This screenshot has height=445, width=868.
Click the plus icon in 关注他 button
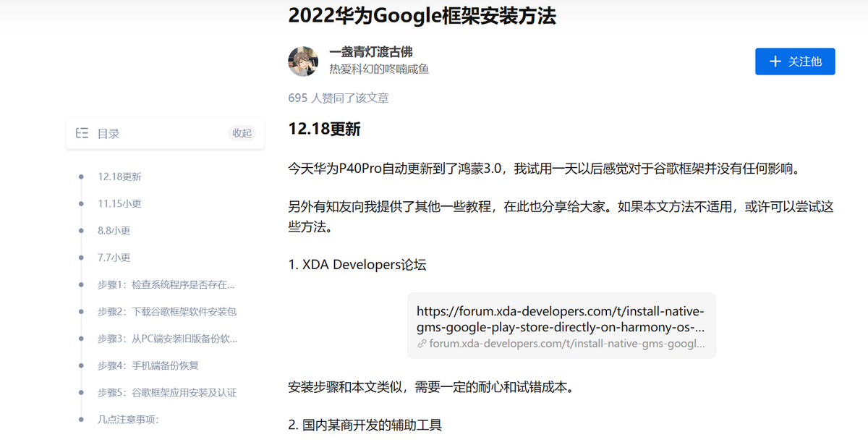pos(775,62)
